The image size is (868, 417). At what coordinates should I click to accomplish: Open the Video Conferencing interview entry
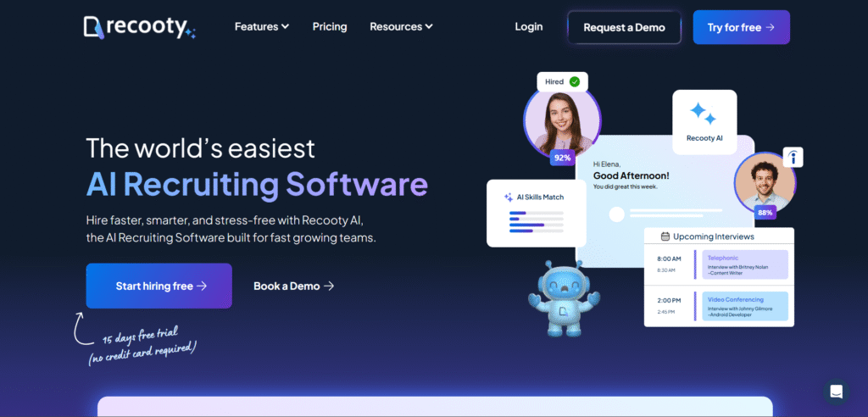(x=745, y=307)
